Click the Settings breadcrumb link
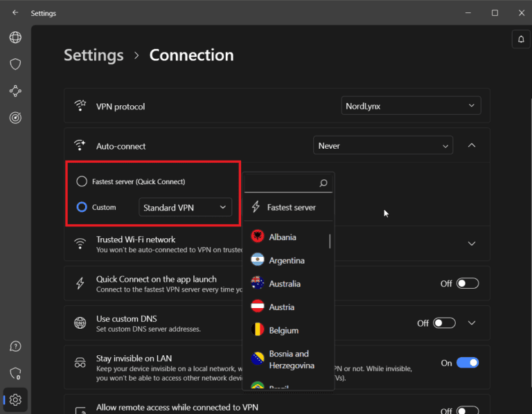 [x=94, y=55]
